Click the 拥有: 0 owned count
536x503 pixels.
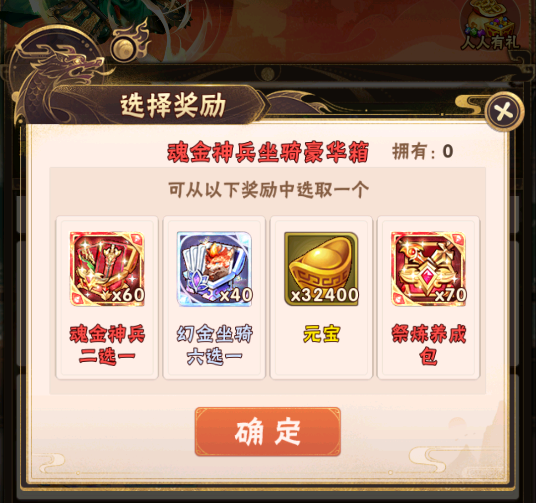pos(423,151)
